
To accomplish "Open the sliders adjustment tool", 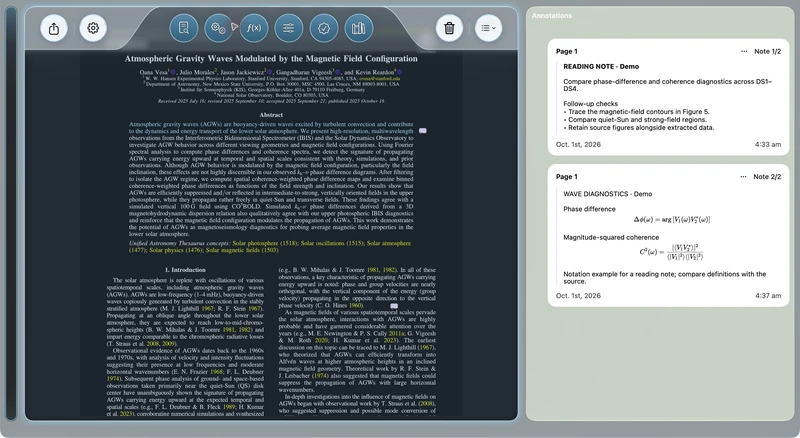I will click(289, 28).
